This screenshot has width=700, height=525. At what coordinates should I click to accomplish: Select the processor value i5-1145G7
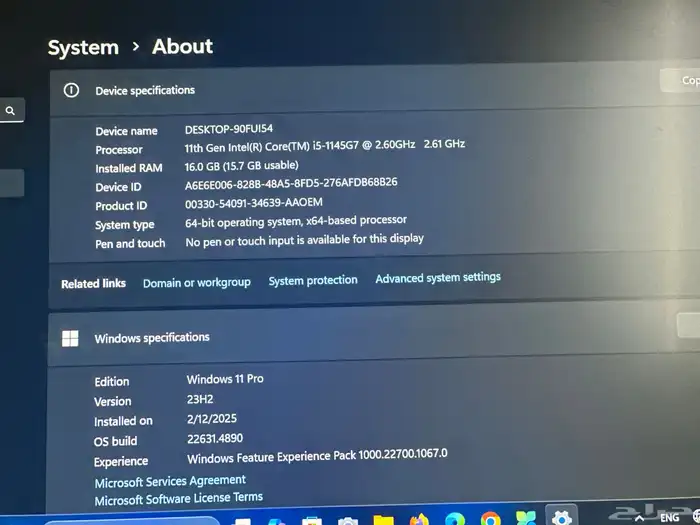(x=325, y=146)
